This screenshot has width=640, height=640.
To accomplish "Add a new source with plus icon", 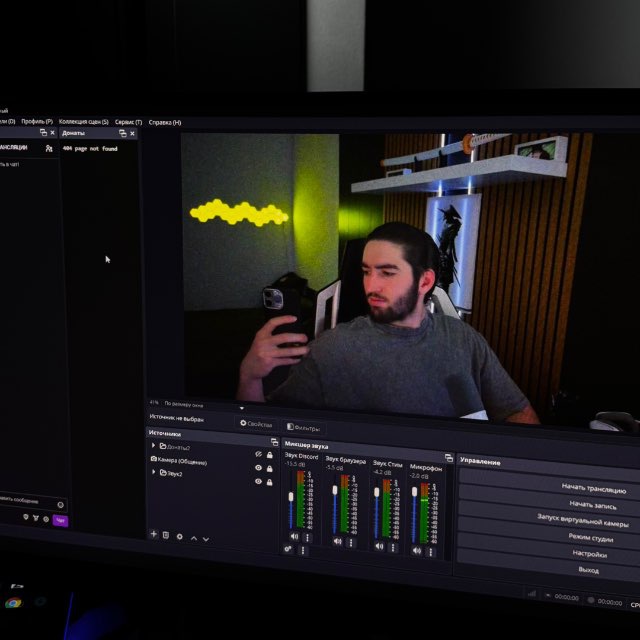I will 153,534.
